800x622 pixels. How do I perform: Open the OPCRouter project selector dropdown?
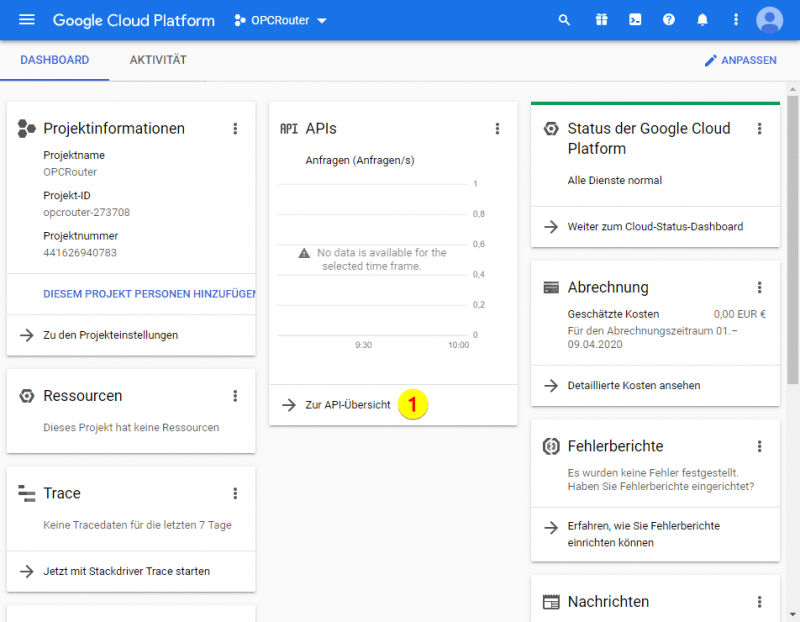(x=280, y=19)
